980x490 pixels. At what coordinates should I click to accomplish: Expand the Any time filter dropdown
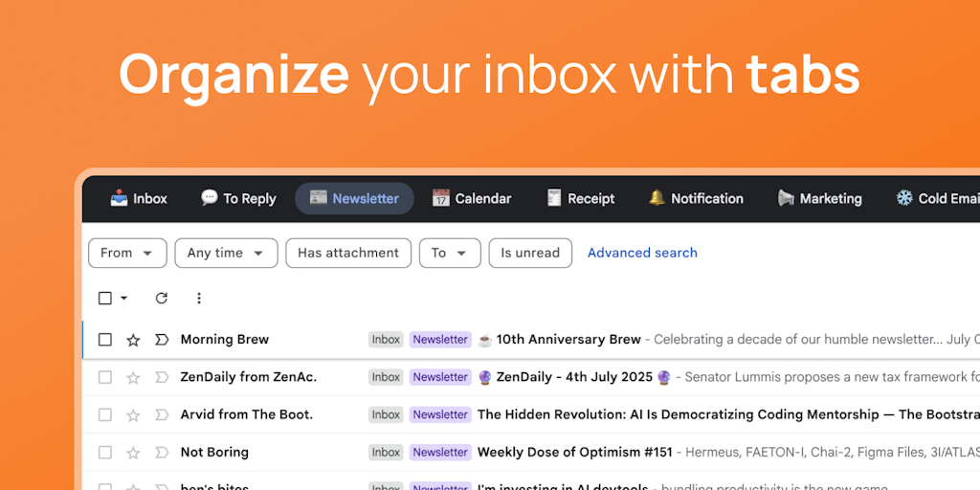[226, 253]
